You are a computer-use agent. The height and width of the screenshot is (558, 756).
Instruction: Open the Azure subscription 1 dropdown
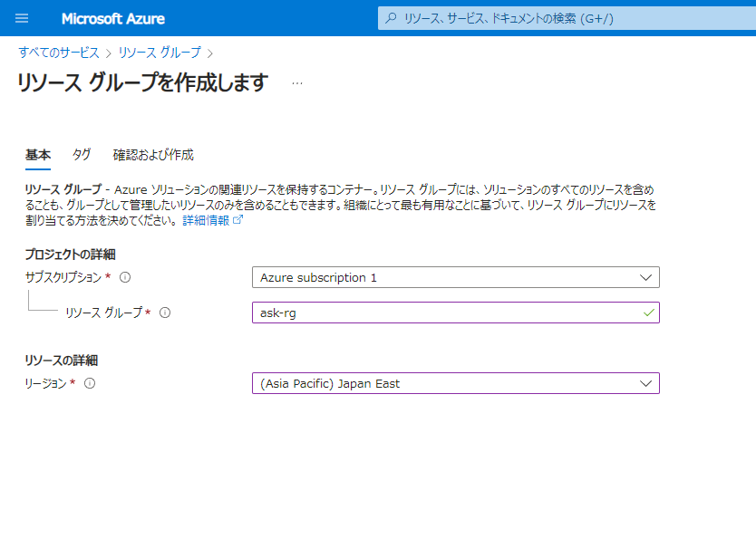pos(456,277)
